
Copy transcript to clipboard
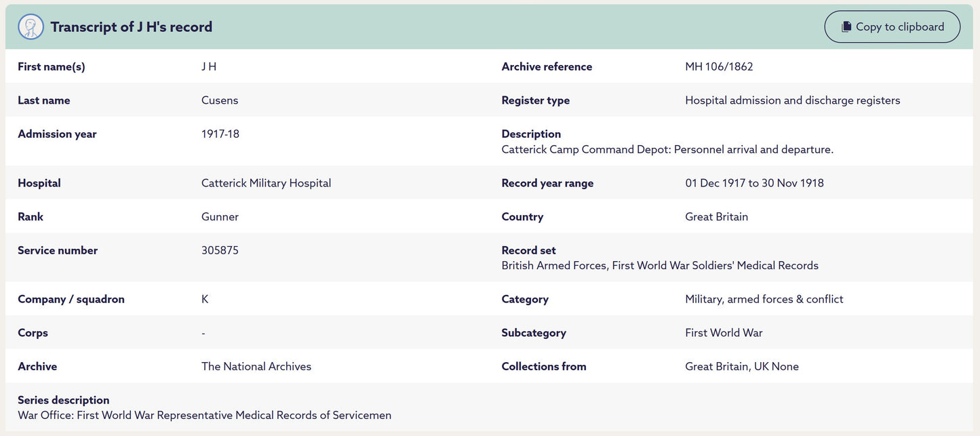(893, 27)
